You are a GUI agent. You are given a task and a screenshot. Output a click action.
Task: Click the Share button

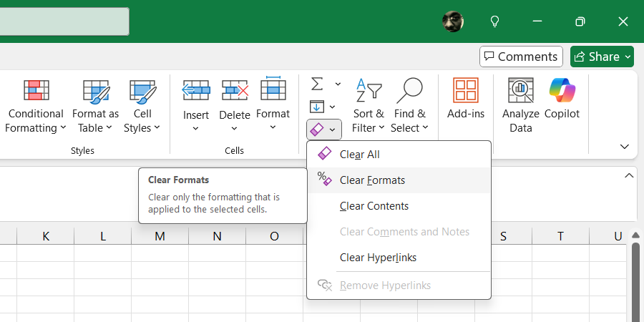601,57
